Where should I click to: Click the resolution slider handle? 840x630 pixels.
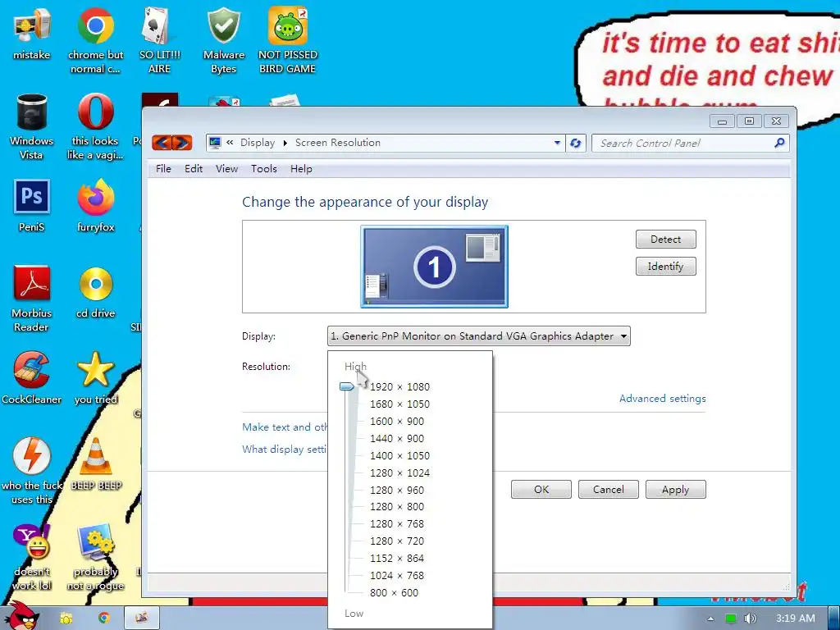347,386
